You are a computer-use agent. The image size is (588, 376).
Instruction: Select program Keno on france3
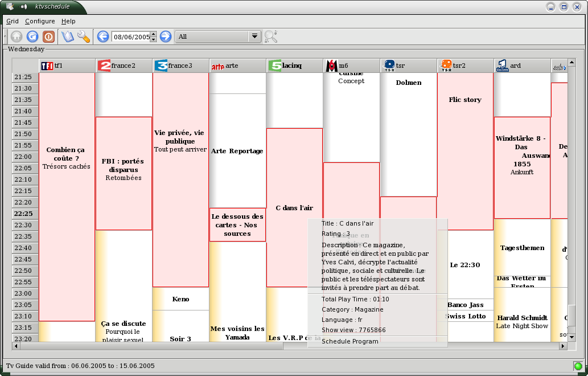pos(180,299)
